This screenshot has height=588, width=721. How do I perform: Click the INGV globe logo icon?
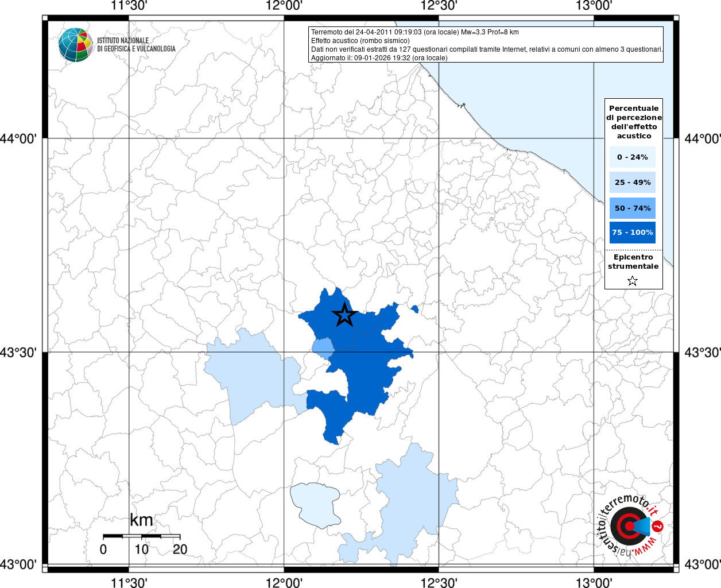pyautogui.click(x=75, y=45)
